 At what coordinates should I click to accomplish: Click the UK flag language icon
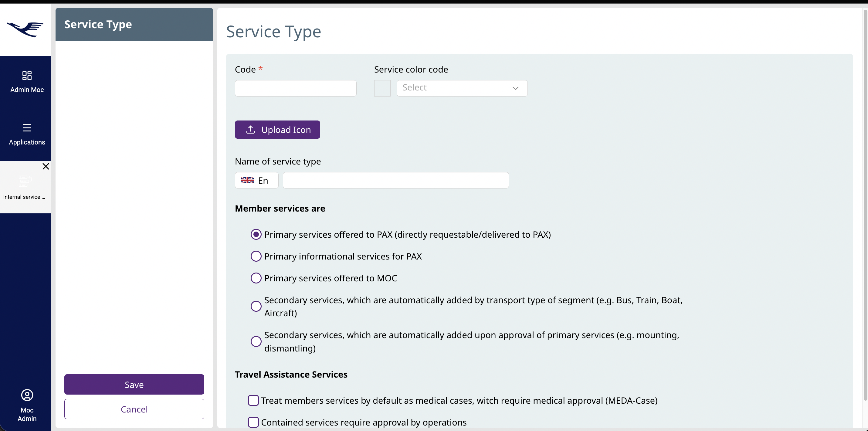[x=247, y=180]
